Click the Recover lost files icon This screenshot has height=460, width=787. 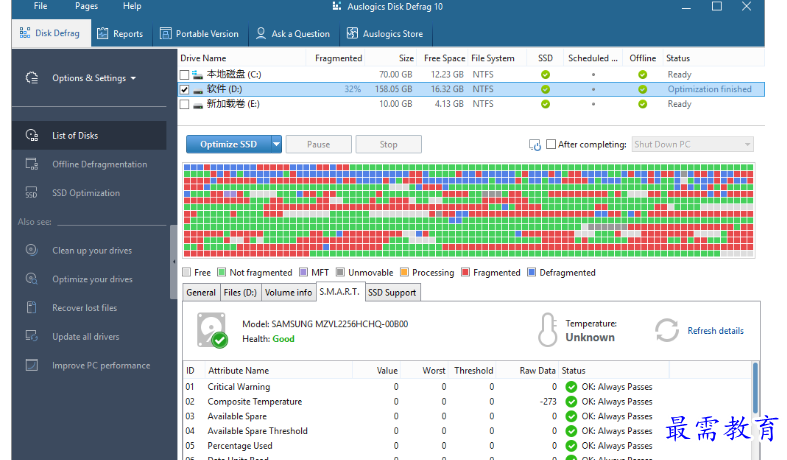point(32,307)
